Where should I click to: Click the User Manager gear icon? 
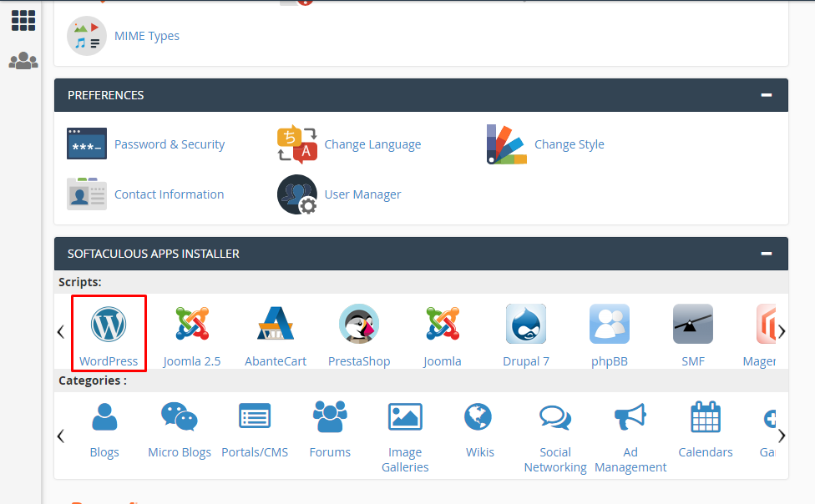click(296, 194)
